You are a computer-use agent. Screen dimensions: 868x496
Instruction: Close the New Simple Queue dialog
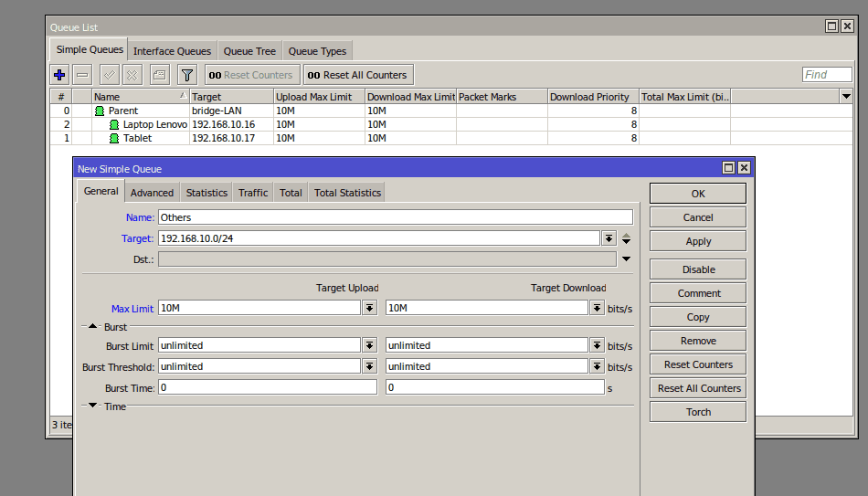tap(744, 168)
